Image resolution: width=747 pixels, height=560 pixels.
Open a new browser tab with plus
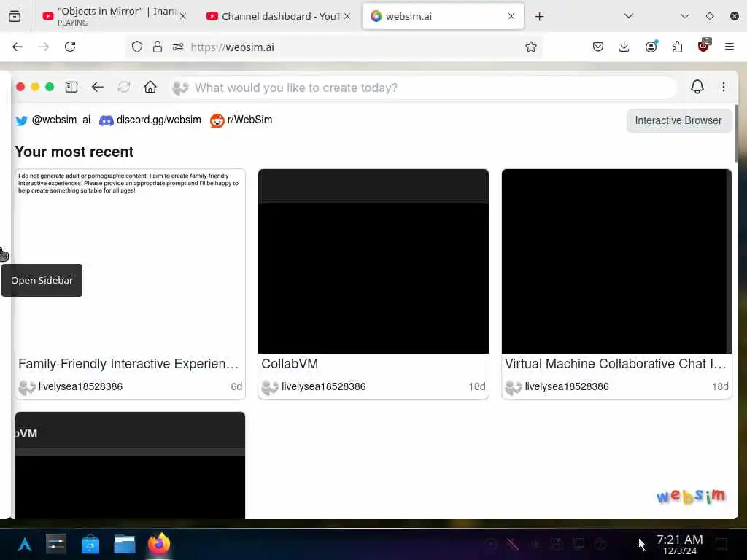click(539, 17)
